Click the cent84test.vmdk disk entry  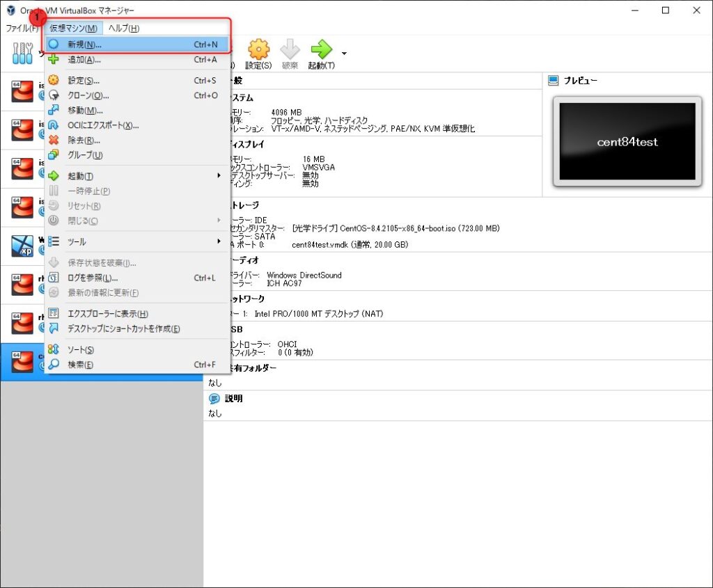[x=350, y=244]
